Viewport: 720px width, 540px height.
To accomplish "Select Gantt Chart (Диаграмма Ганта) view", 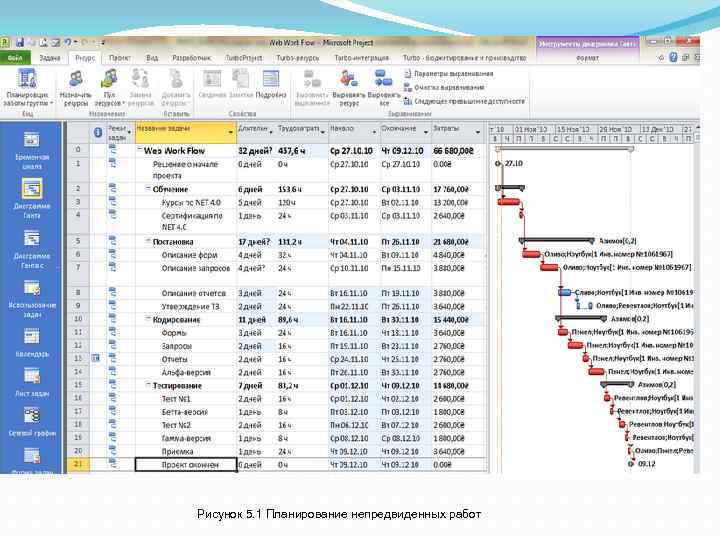I will [32, 199].
